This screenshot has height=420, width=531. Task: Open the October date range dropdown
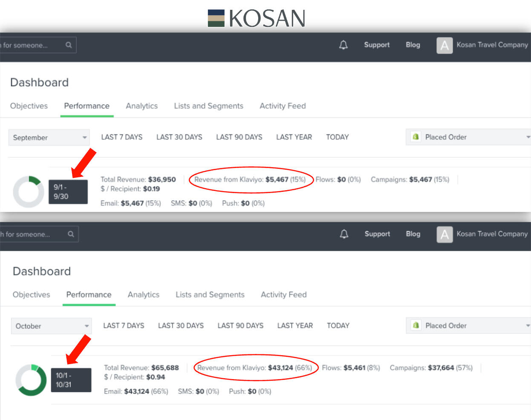(51, 326)
